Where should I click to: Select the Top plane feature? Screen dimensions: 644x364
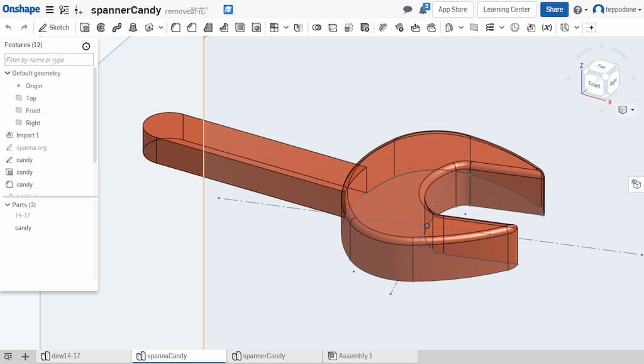coord(31,98)
